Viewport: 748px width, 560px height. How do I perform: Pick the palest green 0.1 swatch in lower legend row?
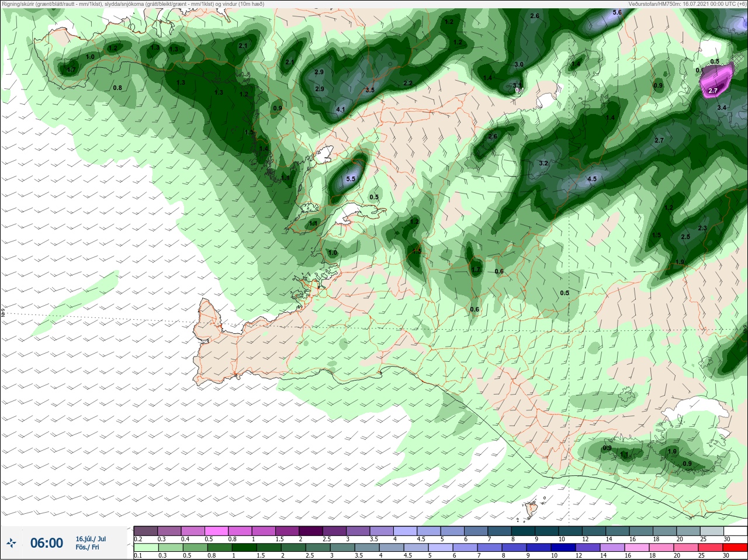click(146, 548)
